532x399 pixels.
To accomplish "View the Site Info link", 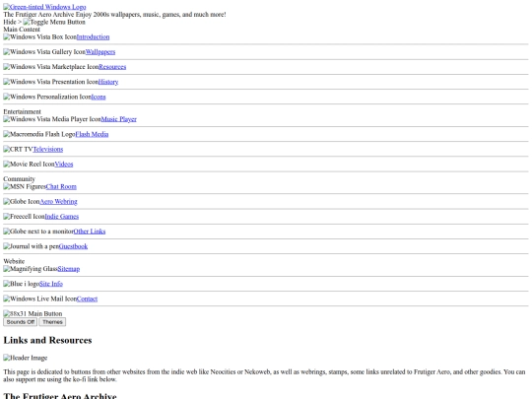I will click(51, 284).
